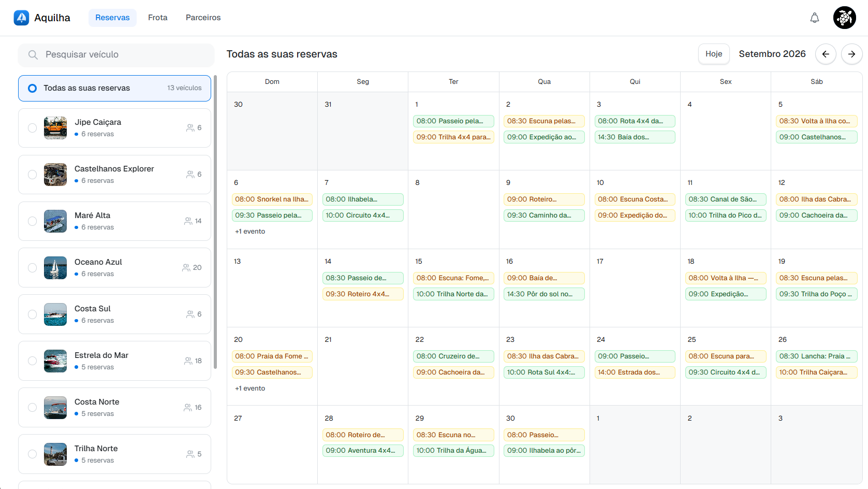This screenshot has height=489, width=868.
Task: Select the Trilha Norte radio button
Action: click(x=32, y=454)
